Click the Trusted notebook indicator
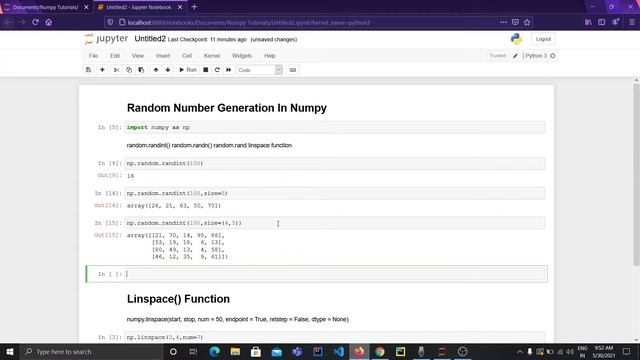The height and width of the screenshot is (360, 640). (497, 56)
